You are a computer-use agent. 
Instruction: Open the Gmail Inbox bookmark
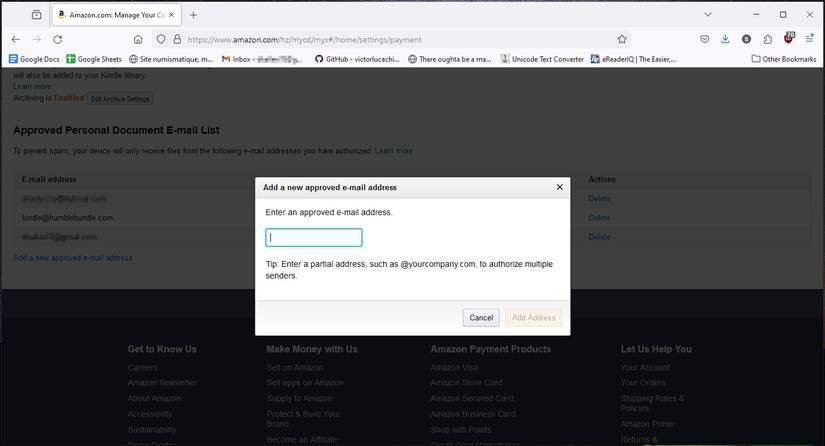tap(262, 59)
